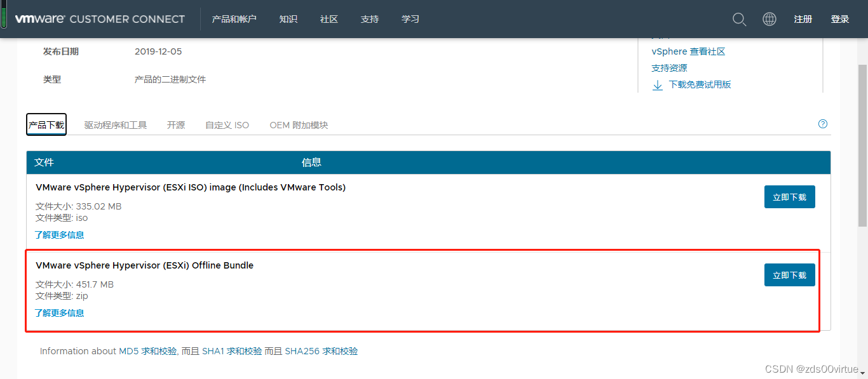Click the download arrow icon beside 下载免费试用版

click(658, 85)
